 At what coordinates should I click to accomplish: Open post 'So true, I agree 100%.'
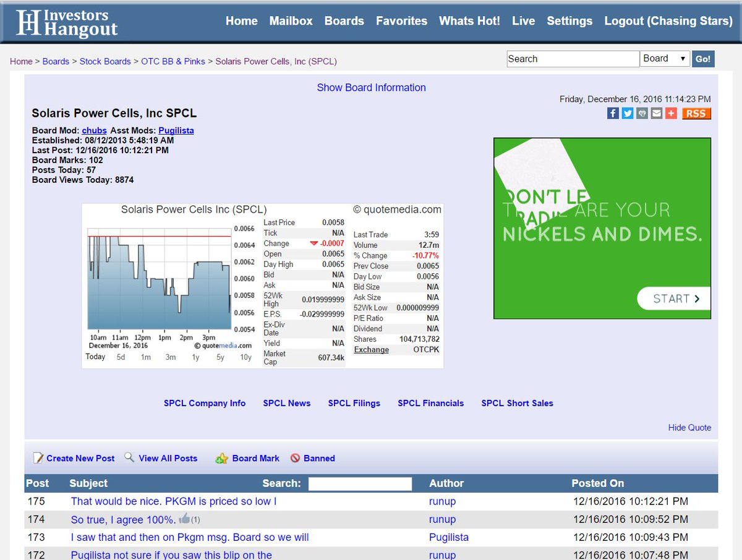[124, 519]
